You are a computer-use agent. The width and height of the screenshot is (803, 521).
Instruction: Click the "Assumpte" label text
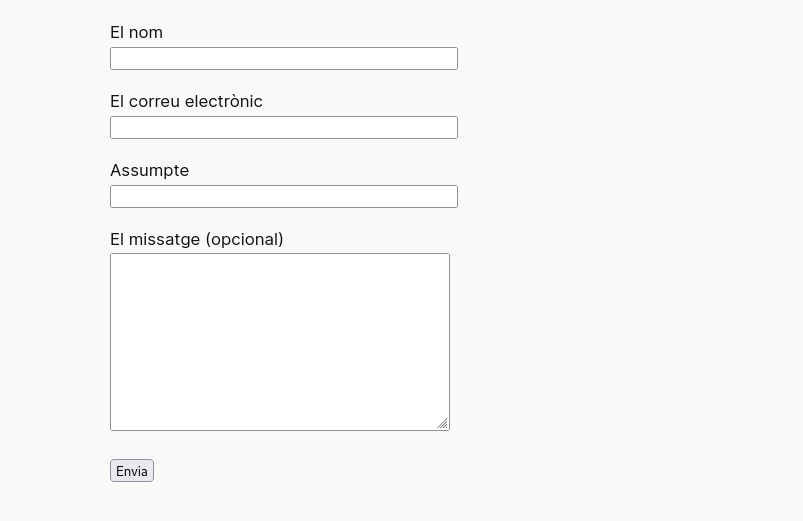[x=149, y=170]
